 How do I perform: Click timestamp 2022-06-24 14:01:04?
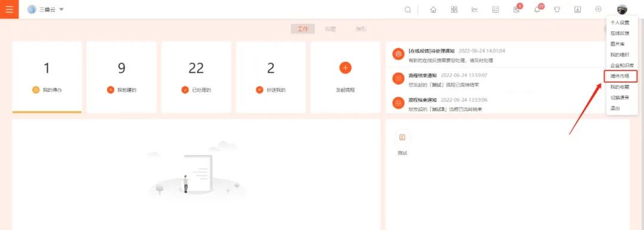482,51
